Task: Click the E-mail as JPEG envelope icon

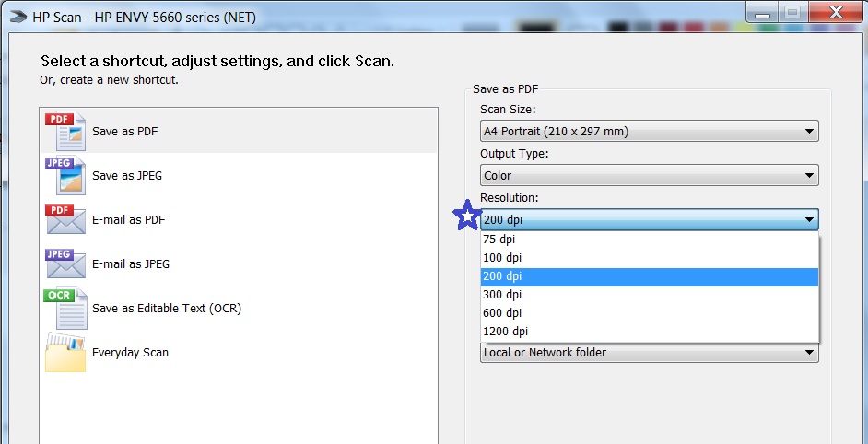Action: (x=65, y=263)
